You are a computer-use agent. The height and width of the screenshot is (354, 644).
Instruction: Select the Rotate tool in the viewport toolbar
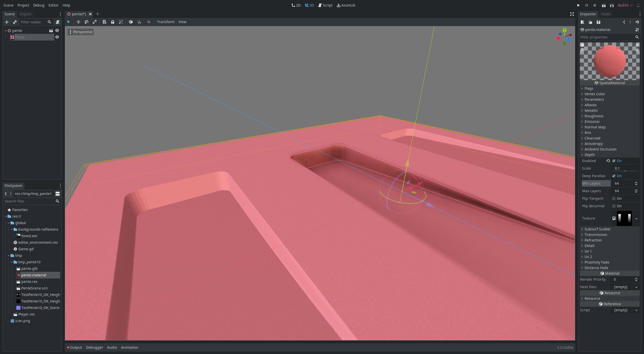click(87, 22)
